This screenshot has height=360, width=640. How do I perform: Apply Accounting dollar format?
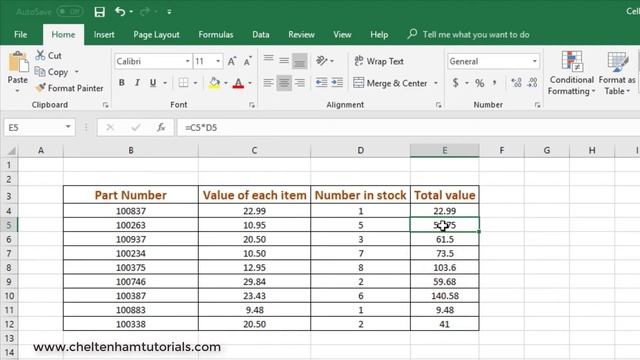(456, 83)
